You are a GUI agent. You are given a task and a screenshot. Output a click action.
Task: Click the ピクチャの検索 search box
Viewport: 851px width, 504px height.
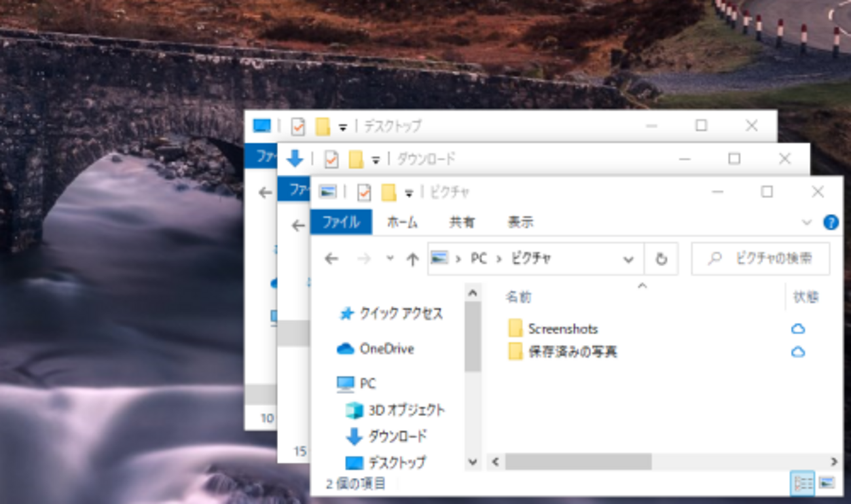point(761,259)
